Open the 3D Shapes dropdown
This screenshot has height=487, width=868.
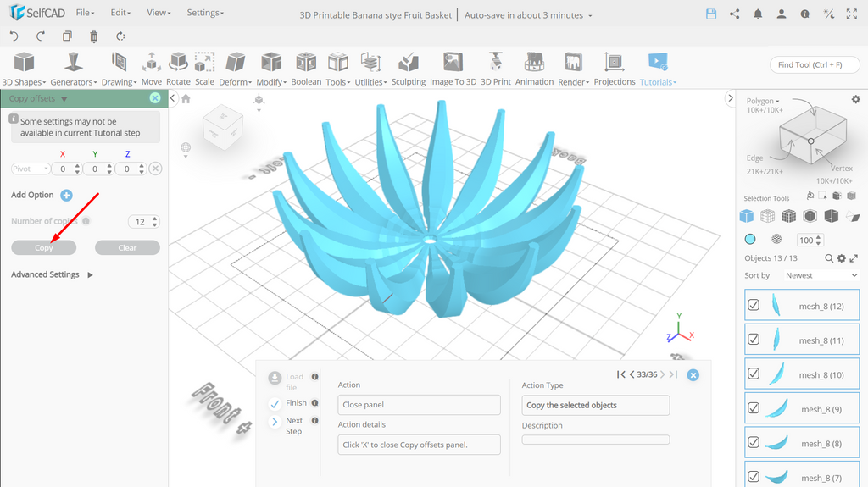(x=24, y=69)
